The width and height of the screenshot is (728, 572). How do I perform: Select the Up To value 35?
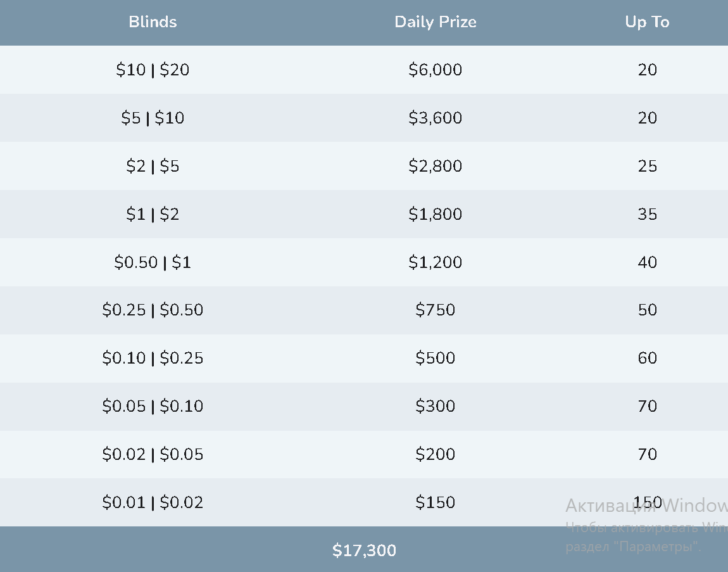(x=647, y=214)
